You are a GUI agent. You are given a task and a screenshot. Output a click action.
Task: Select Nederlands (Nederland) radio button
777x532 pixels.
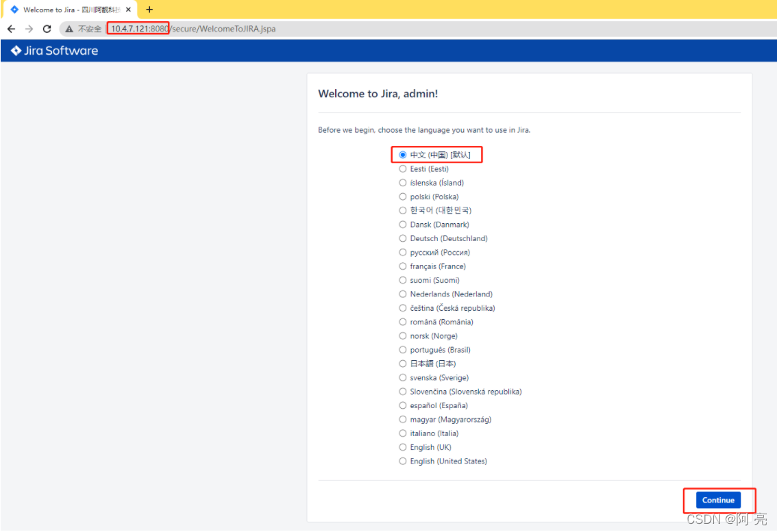(x=403, y=294)
